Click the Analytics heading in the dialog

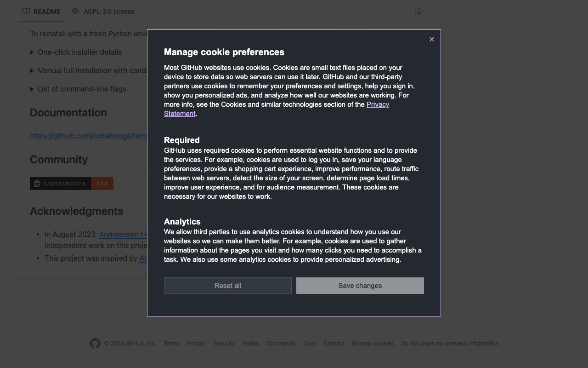point(182,222)
